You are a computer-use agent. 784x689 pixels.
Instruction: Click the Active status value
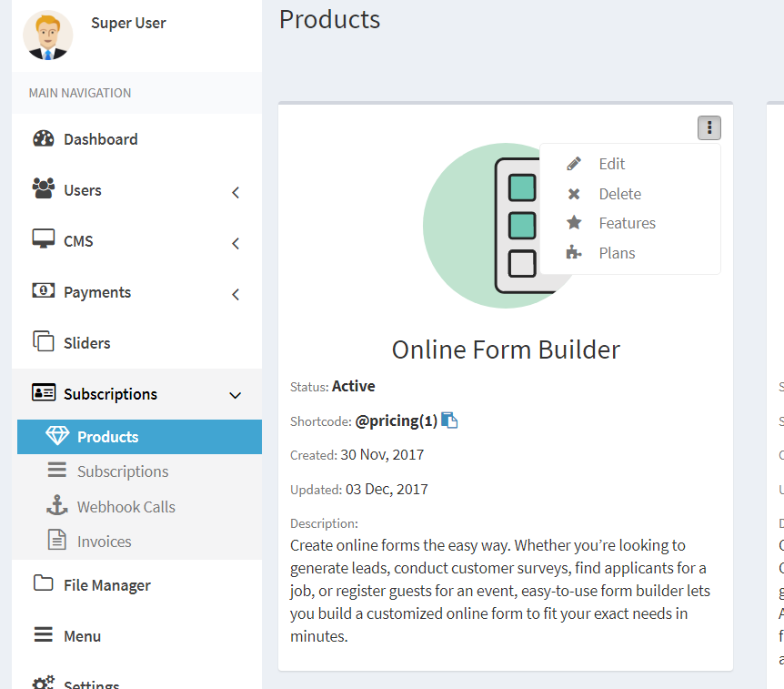[354, 386]
